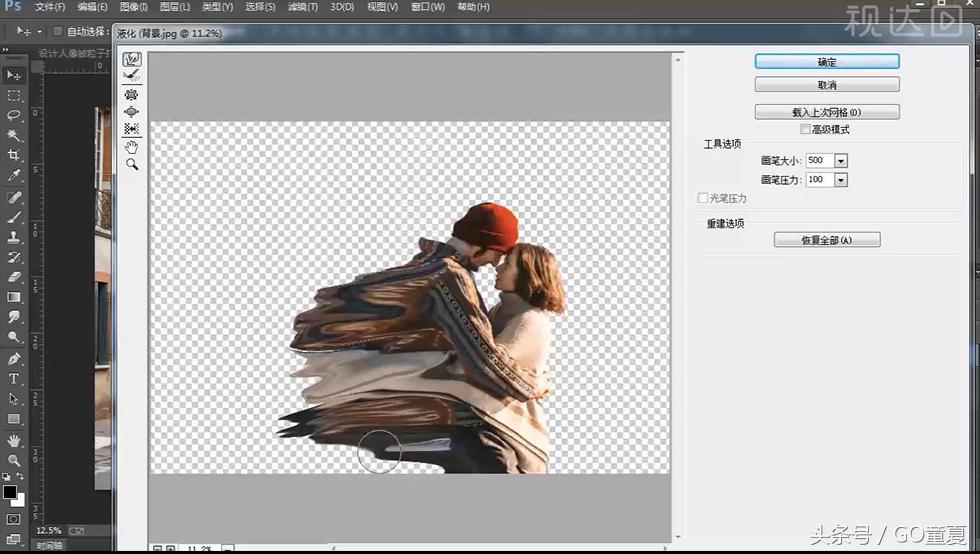This screenshot has width=980, height=554.
Task: Open the 图层(L) menu
Action: 176,7
